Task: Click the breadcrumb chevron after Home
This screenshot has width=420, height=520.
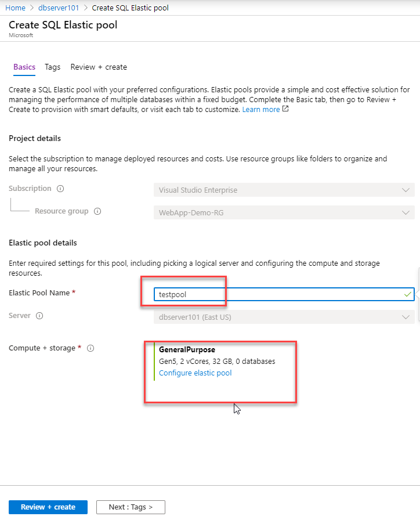Action: 32,8
